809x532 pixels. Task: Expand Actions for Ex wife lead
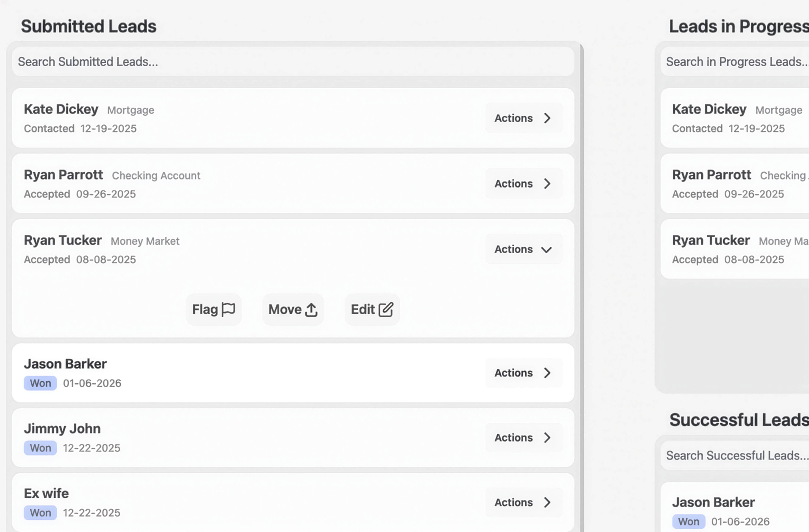523,502
